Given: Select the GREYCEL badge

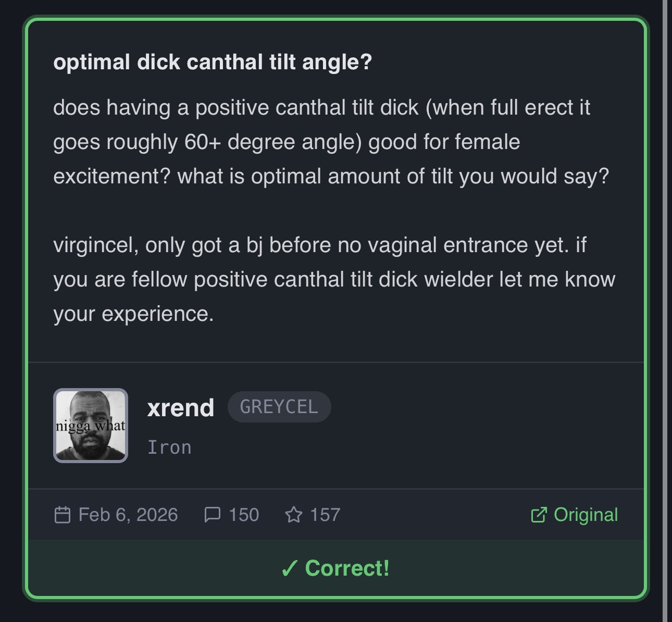Looking at the screenshot, I should coord(279,407).
